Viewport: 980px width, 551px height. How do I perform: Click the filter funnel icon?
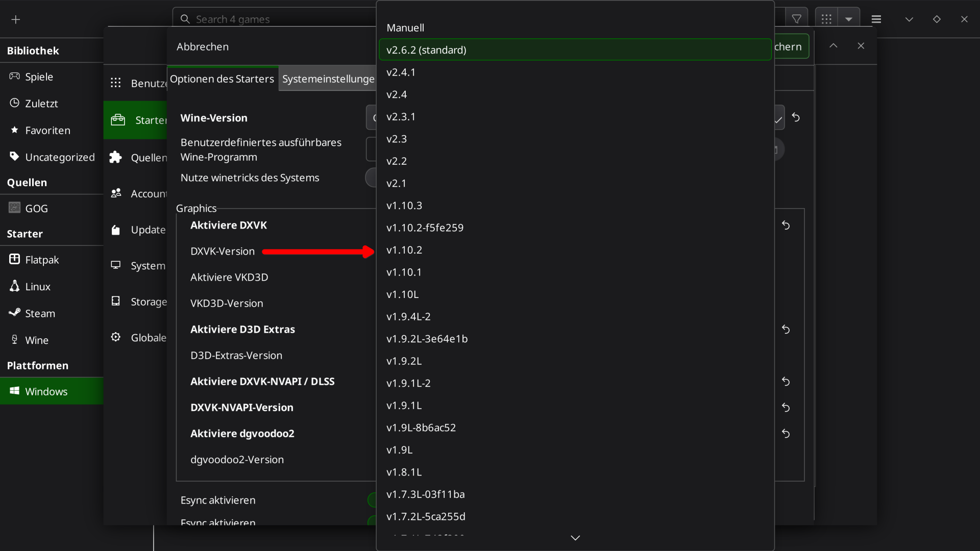(796, 19)
